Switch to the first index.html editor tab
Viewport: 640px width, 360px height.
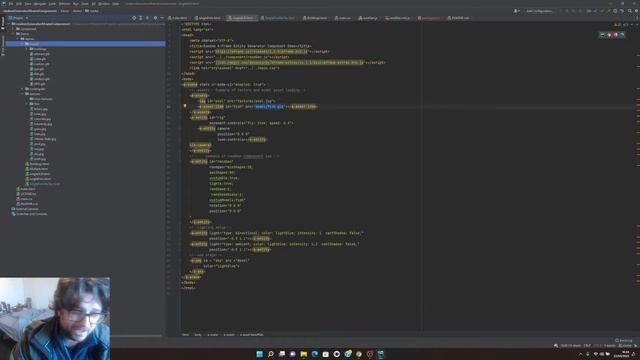178,18
